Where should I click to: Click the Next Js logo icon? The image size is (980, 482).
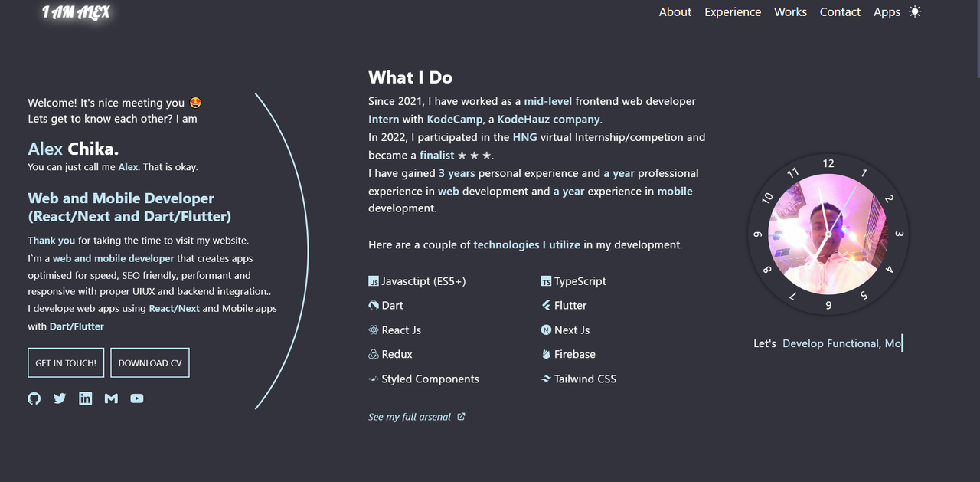tap(546, 330)
